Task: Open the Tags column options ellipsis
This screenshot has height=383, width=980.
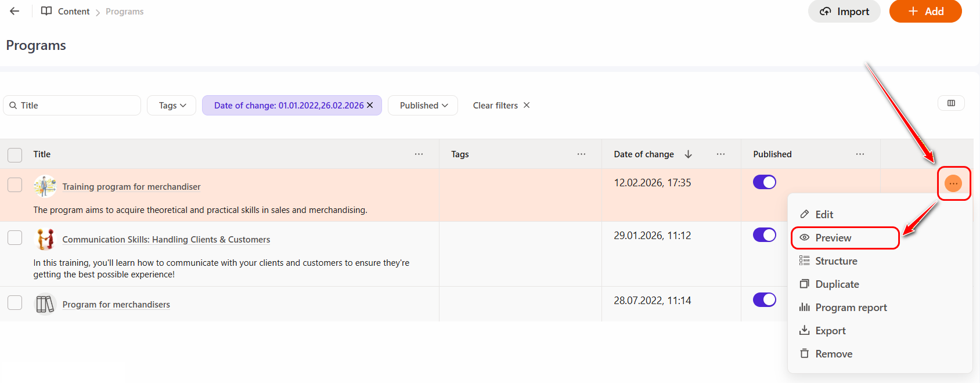Action: (581, 154)
